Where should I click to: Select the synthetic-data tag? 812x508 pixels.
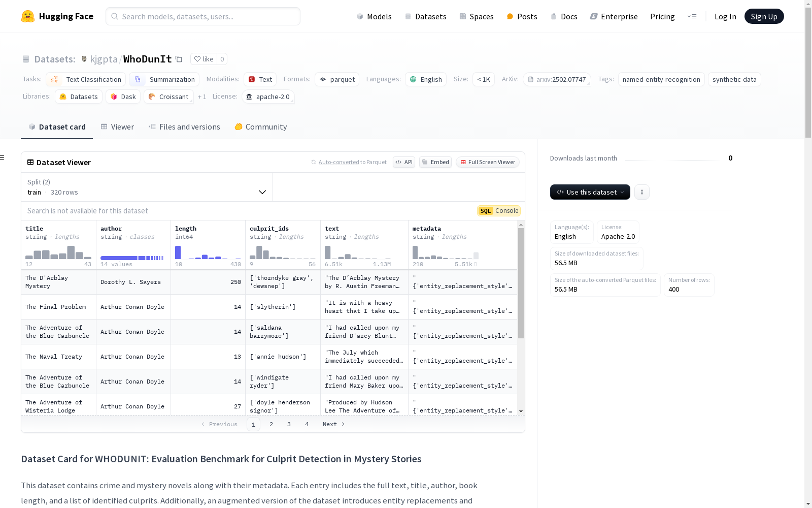(734, 79)
